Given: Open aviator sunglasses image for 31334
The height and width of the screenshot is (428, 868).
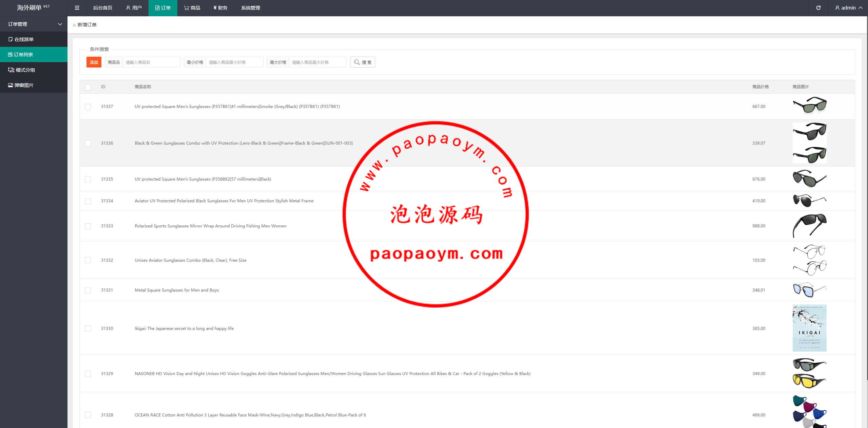Looking at the screenshot, I should pyautogui.click(x=809, y=201).
